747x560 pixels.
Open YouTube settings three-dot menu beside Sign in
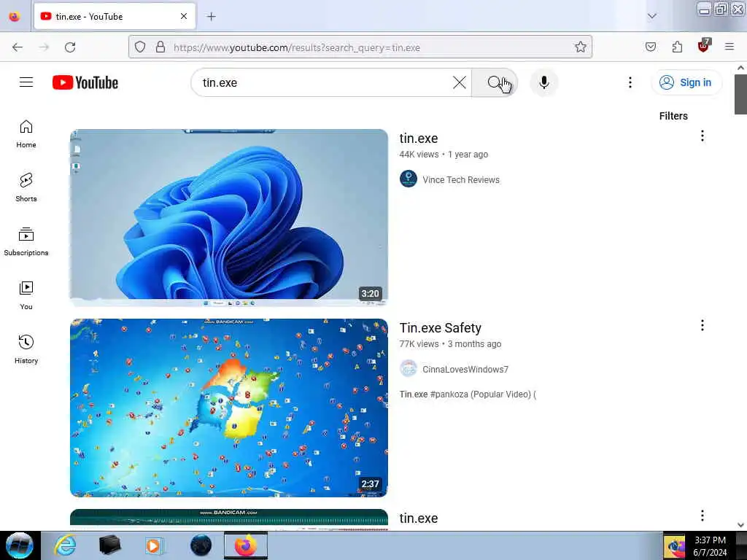tap(630, 82)
